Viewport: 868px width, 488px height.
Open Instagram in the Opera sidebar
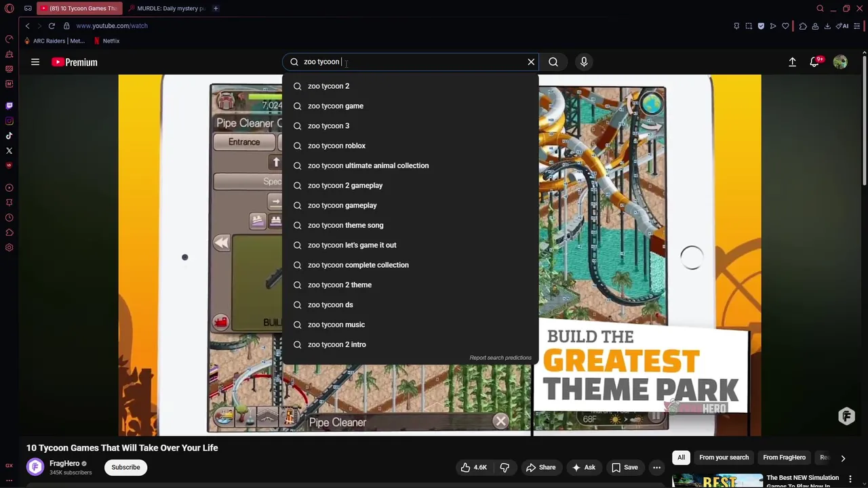point(9,121)
